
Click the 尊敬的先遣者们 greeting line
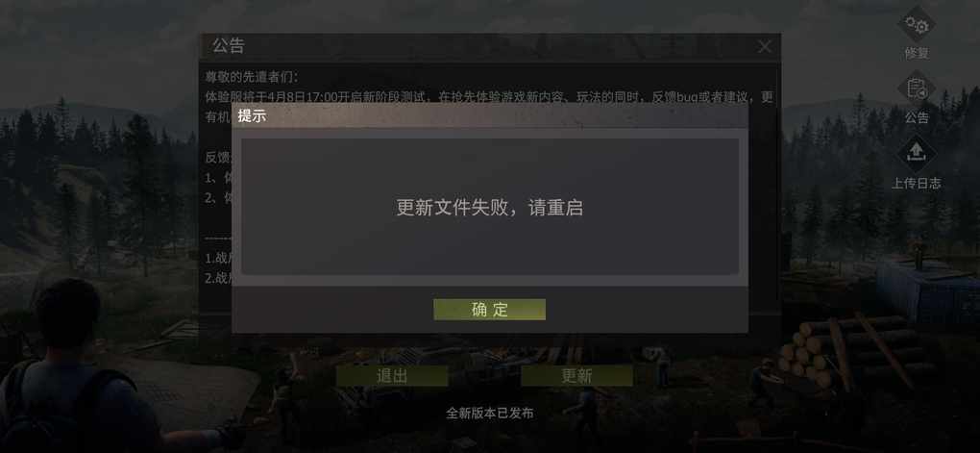253,78
